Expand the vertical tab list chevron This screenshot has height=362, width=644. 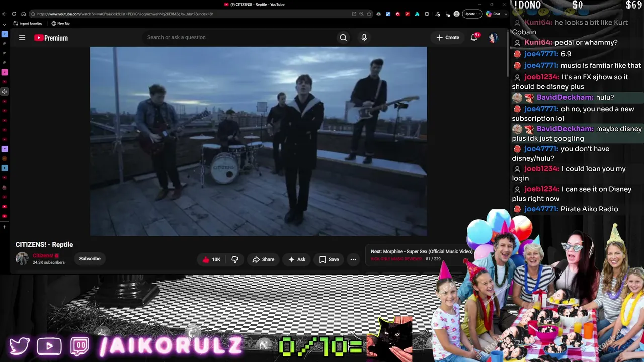5,24
